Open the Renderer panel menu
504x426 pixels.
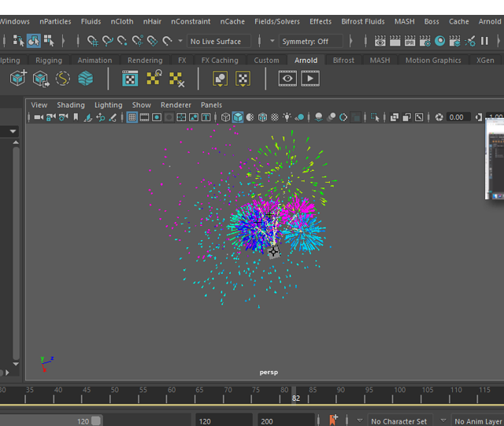[x=176, y=105]
